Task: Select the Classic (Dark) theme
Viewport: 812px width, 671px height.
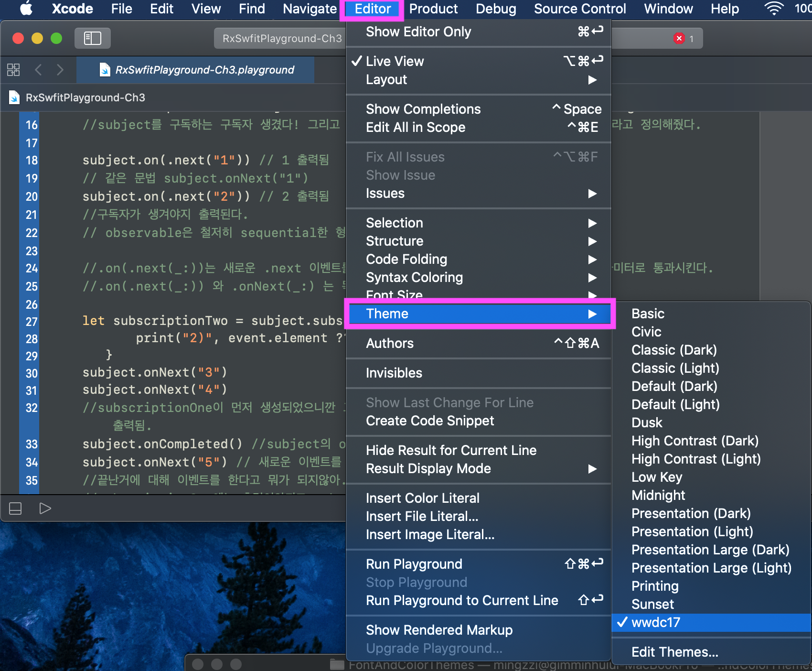Action: 711,350
